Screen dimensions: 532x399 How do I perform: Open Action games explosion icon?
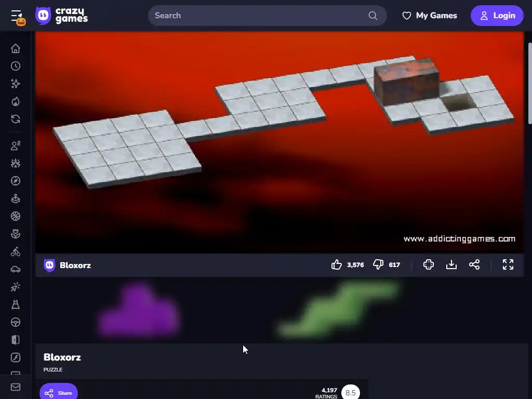(x=16, y=163)
